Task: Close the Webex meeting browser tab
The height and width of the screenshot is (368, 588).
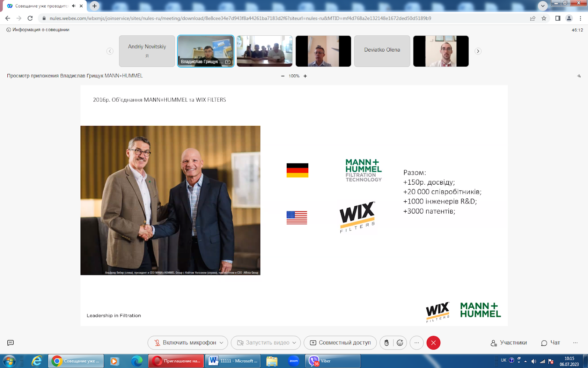Action: (x=81, y=6)
